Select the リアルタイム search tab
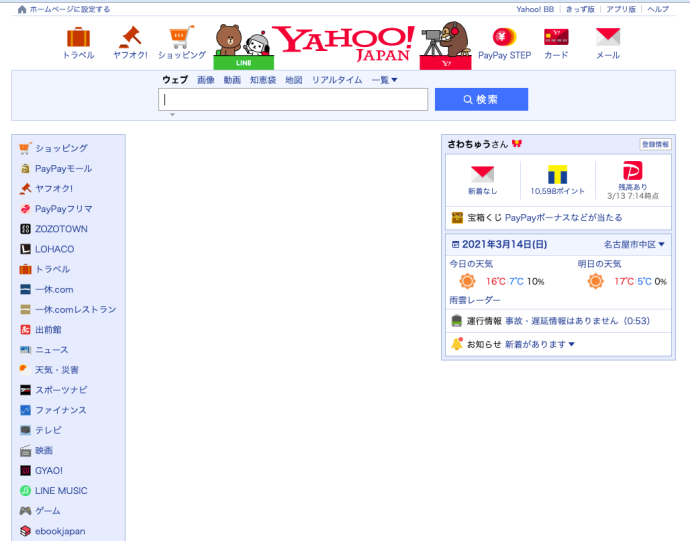690x541 pixels. [x=336, y=80]
